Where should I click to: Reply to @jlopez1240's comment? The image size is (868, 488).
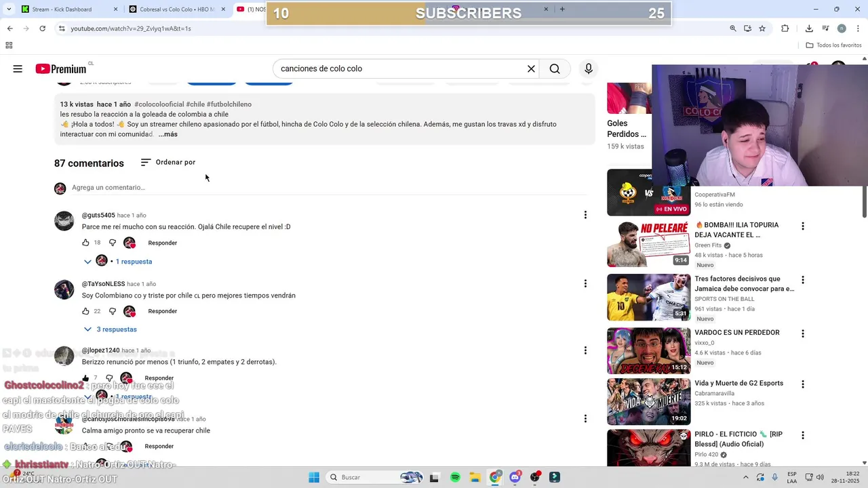(159, 378)
